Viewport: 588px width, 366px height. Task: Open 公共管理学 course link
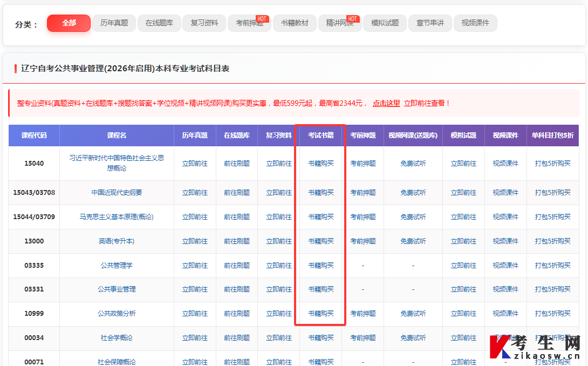click(117, 266)
